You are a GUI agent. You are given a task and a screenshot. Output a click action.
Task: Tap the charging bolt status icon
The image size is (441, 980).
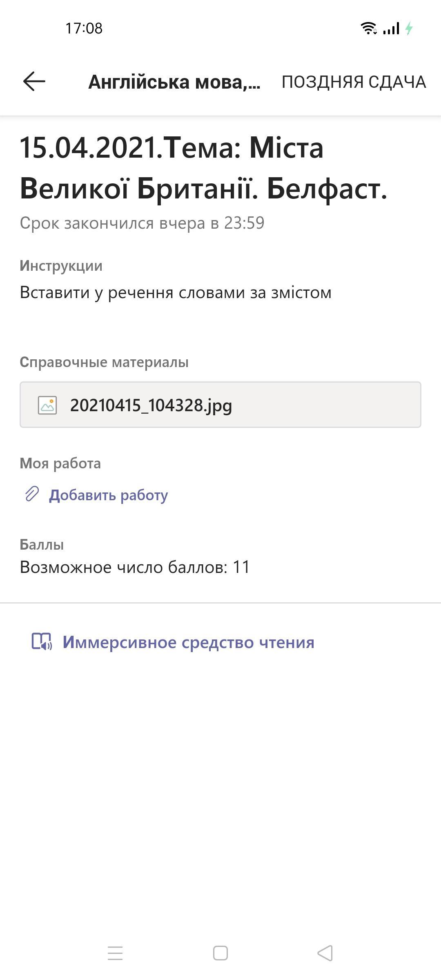coord(409,28)
